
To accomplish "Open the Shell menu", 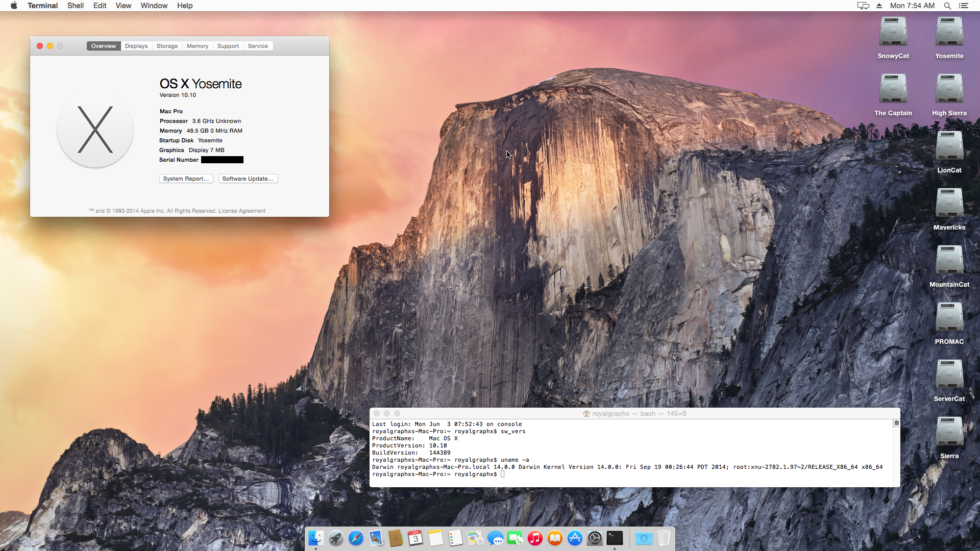I will coord(76,6).
